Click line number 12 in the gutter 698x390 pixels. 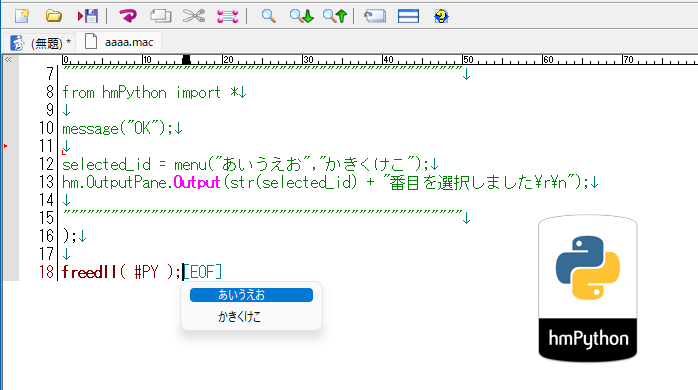[x=46, y=164]
